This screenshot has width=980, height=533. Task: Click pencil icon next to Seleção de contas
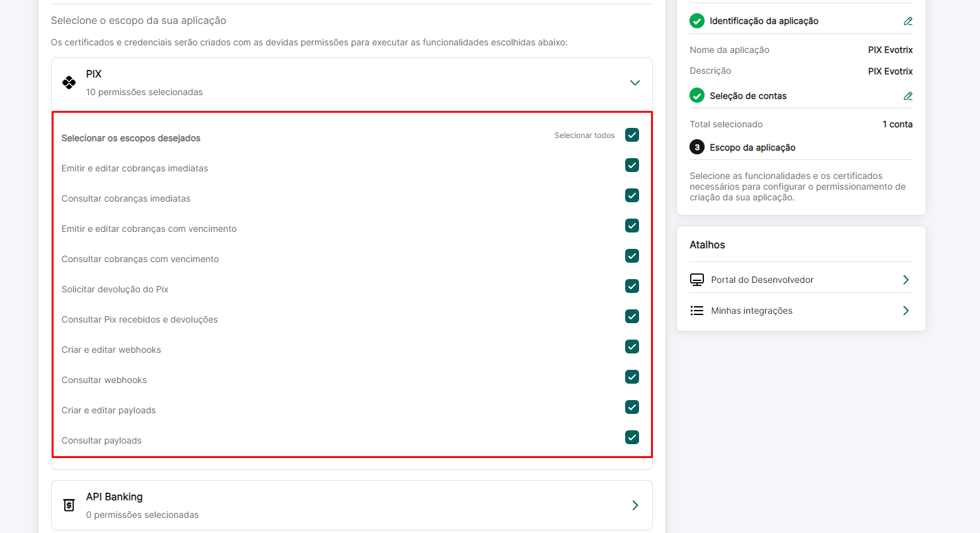(x=908, y=96)
